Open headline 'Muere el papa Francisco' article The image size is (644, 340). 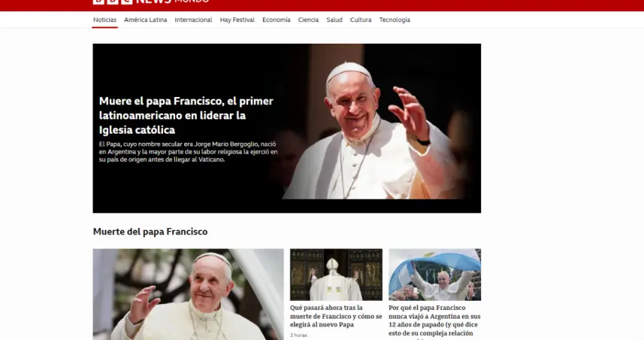pos(186,115)
